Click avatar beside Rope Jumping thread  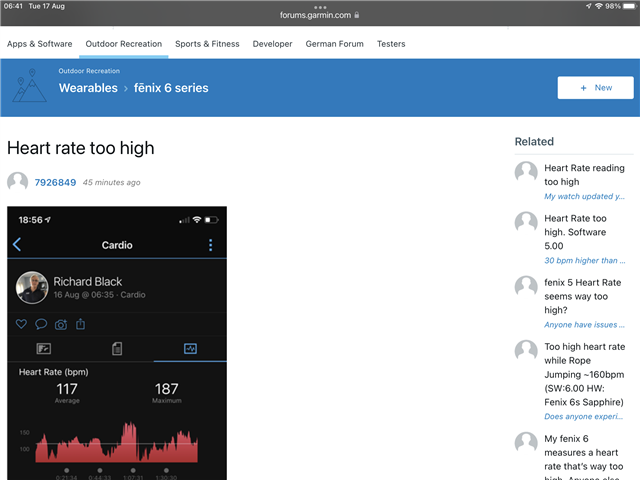point(526,350)
